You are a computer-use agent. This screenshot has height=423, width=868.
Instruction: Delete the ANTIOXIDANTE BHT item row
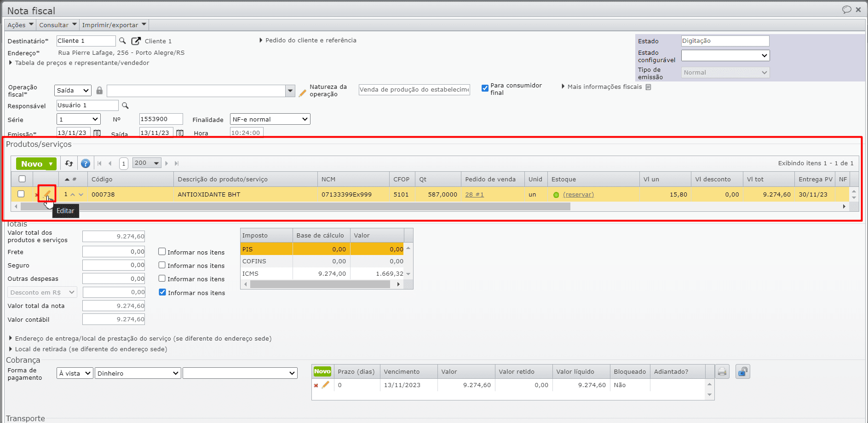tap(36, 195)
